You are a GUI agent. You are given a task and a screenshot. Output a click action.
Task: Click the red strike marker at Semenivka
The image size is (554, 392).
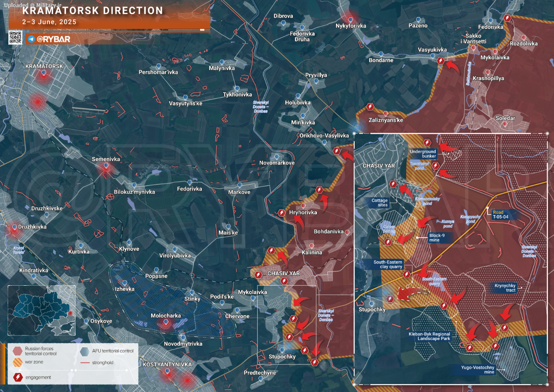[x=106, y=168]
